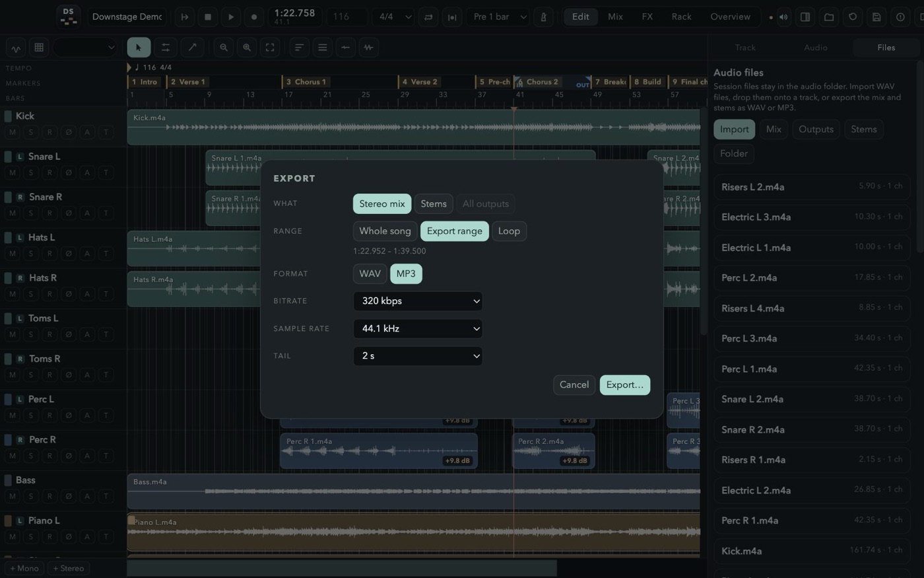
Task: Click the save floppy disk icon
Action: click(x=876, y=17)
